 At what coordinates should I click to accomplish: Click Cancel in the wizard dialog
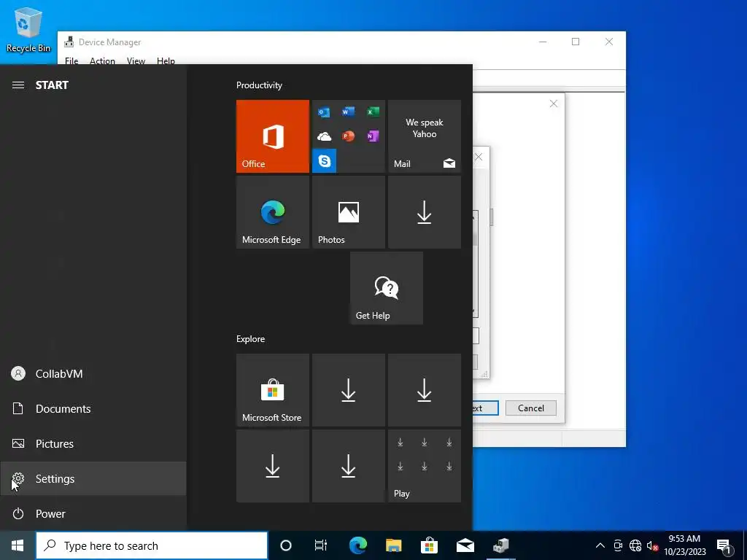tap(531, 408)
